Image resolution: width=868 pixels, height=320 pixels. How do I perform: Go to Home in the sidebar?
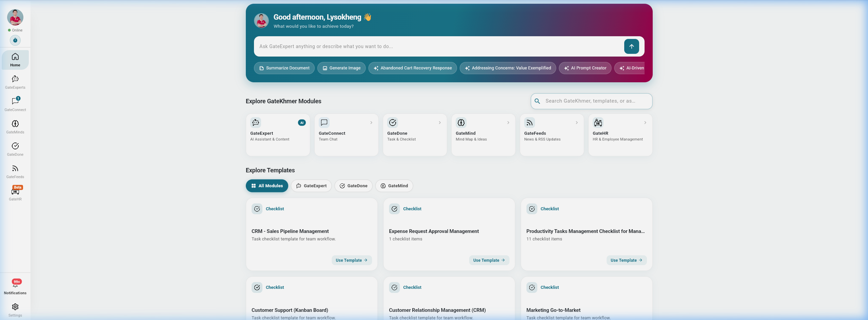pos(15,60)
